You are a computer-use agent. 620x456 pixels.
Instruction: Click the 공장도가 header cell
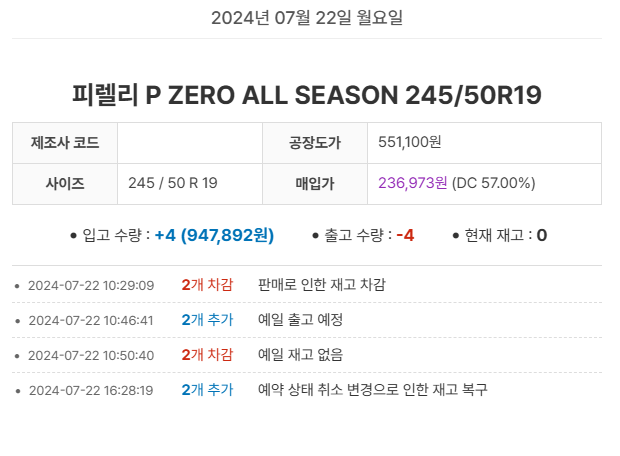tap(314, 143)
